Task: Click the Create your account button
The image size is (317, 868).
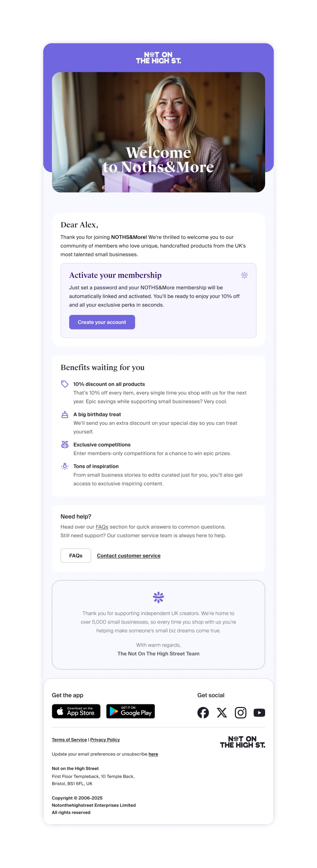Action: point(102,322)
